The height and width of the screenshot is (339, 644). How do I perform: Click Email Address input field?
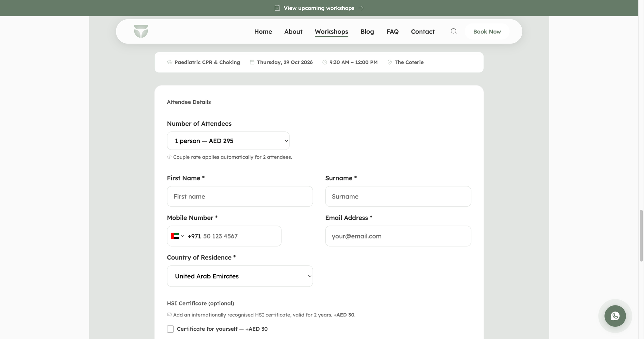point(398,236)
